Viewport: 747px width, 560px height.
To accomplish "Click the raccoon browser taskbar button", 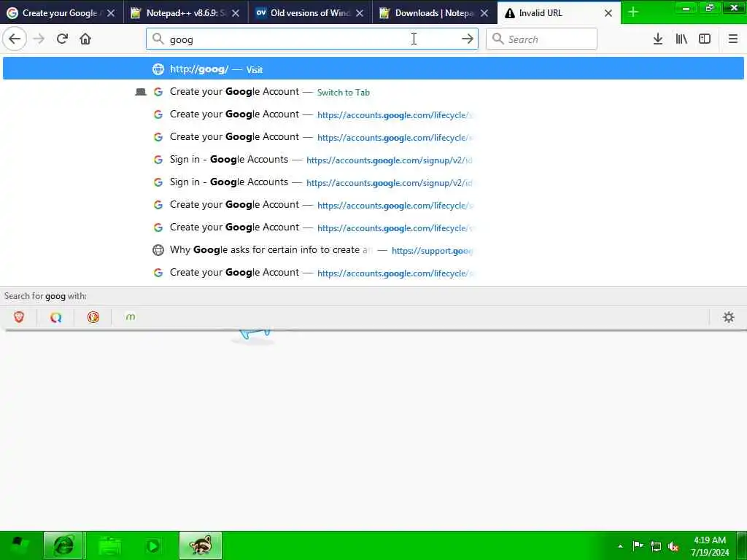I will tap(201, 545).
